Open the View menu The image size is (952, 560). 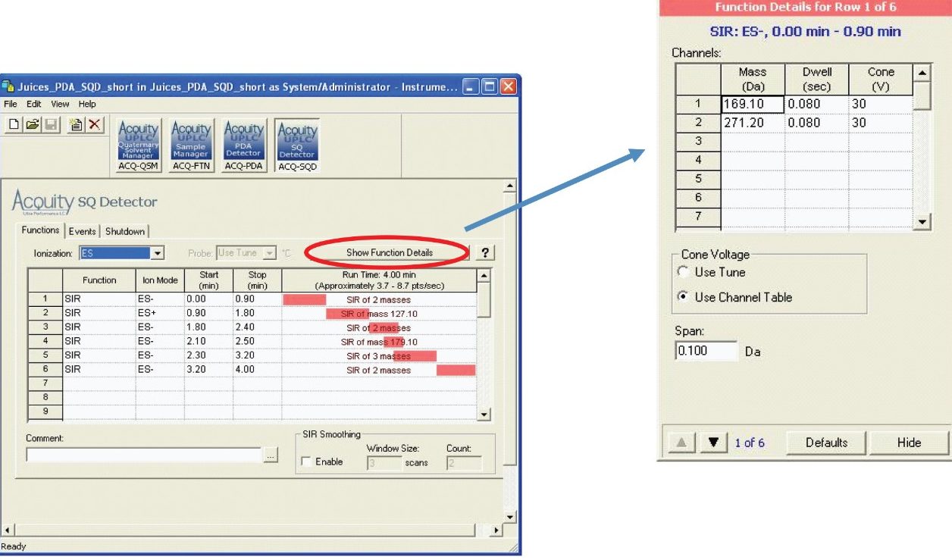[x=60, y=104]
